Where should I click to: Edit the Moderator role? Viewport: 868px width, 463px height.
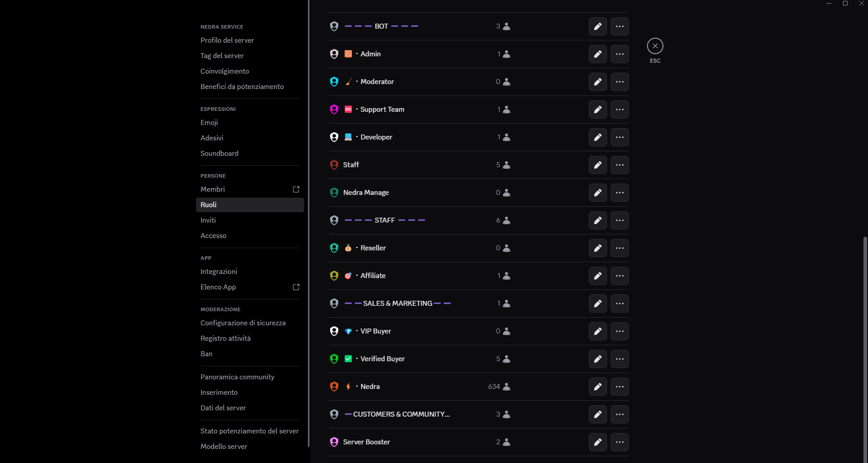[597, 82]
